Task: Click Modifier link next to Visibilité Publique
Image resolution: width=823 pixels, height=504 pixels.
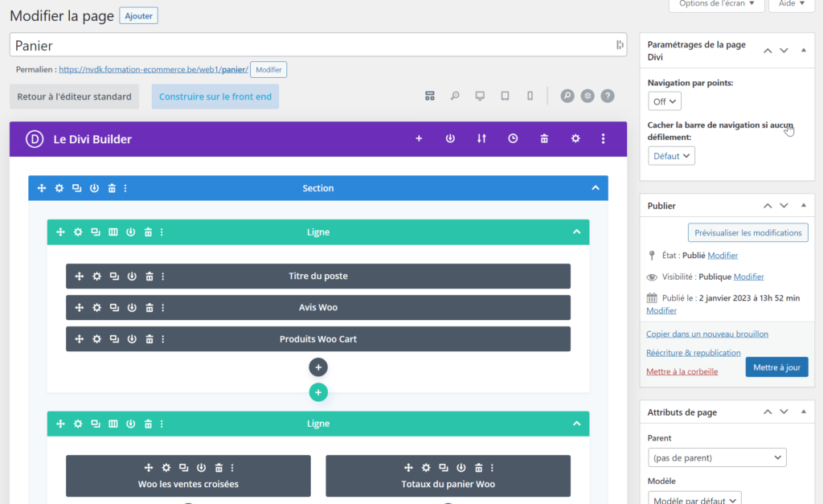Action: (x=748, y=277)
